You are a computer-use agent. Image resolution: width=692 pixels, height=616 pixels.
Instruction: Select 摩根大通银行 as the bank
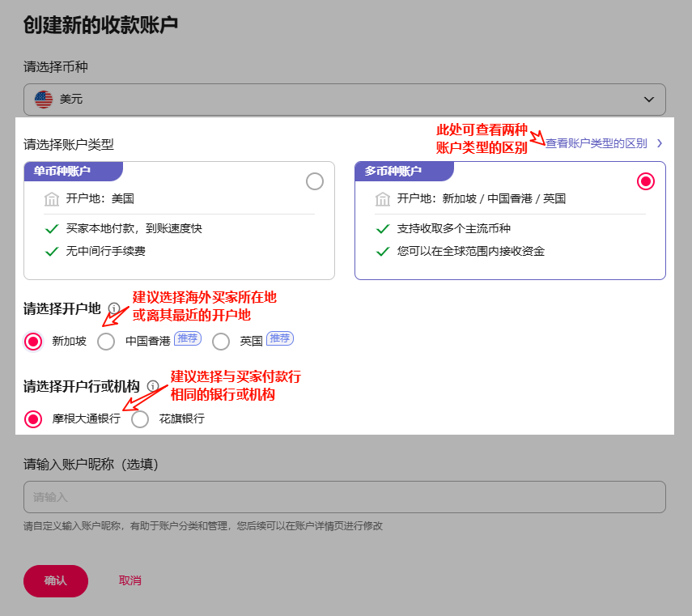33,418
